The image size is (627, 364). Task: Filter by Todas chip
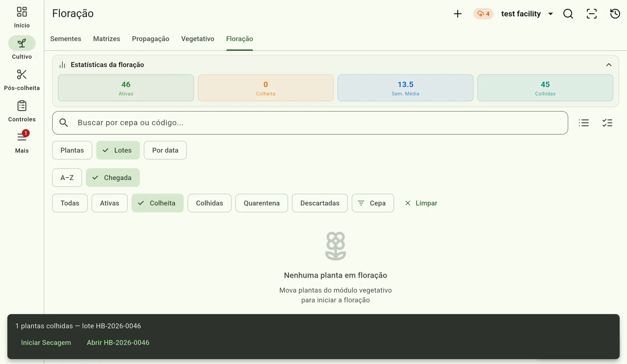pos(70,203)
